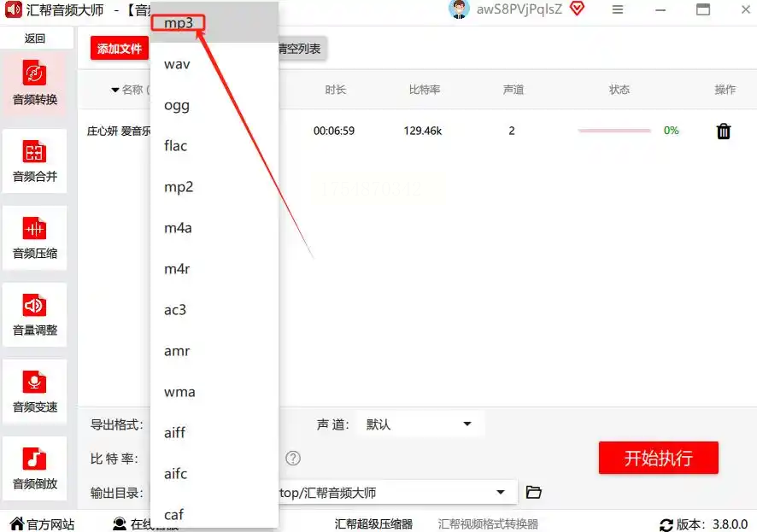Delete the file row with trash icon
Screen dimensions: 757x532
(723, 131)
